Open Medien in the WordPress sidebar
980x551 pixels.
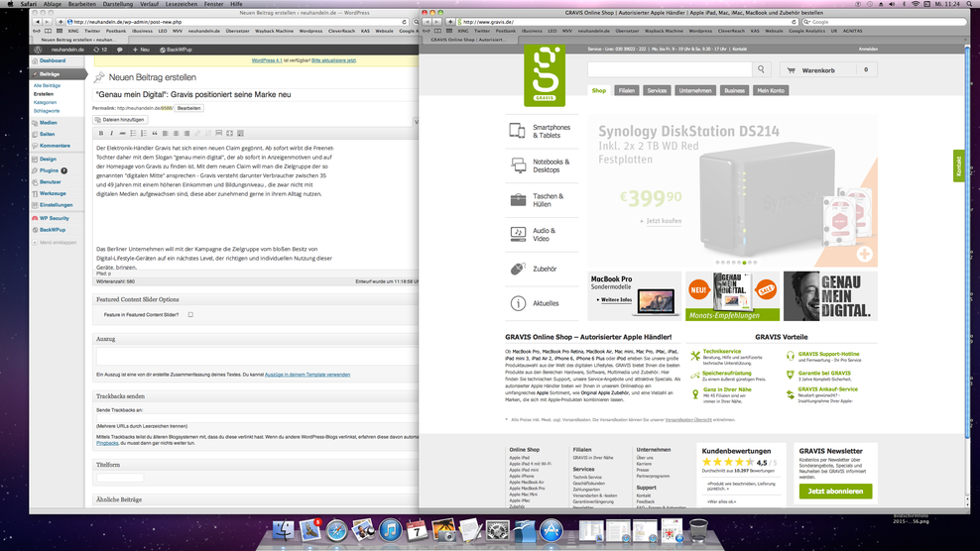[x=49, y=123]
